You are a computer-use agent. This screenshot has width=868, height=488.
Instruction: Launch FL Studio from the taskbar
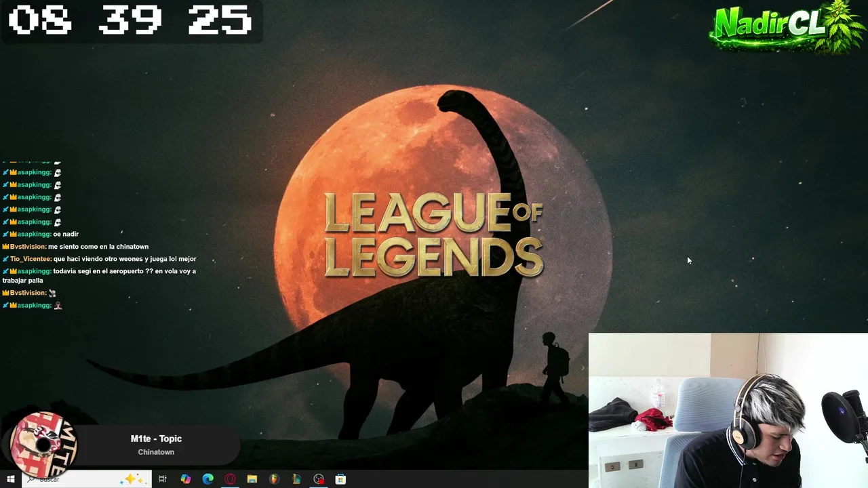pyautogui.click(x=274, y=479)
